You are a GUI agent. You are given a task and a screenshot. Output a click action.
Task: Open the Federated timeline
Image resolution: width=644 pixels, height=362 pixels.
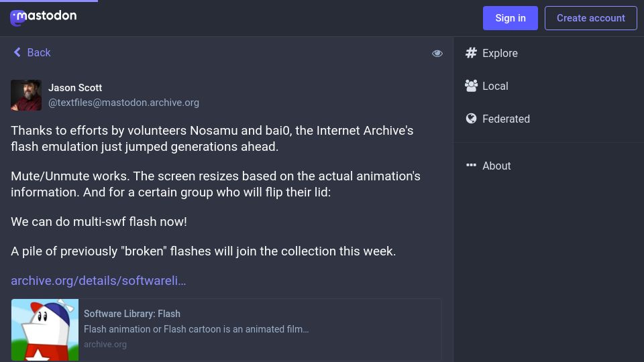[x=506, y=119]
